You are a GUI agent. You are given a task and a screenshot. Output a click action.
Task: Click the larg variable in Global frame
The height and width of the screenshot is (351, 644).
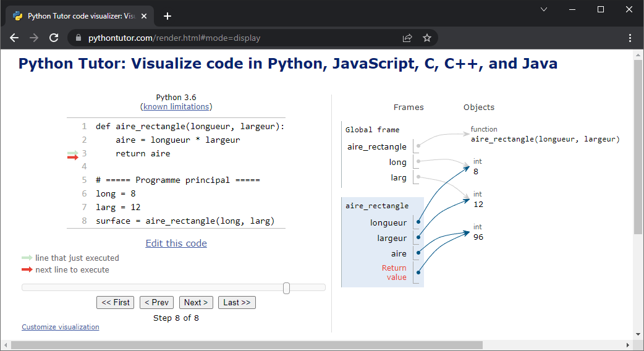(399, 178)
